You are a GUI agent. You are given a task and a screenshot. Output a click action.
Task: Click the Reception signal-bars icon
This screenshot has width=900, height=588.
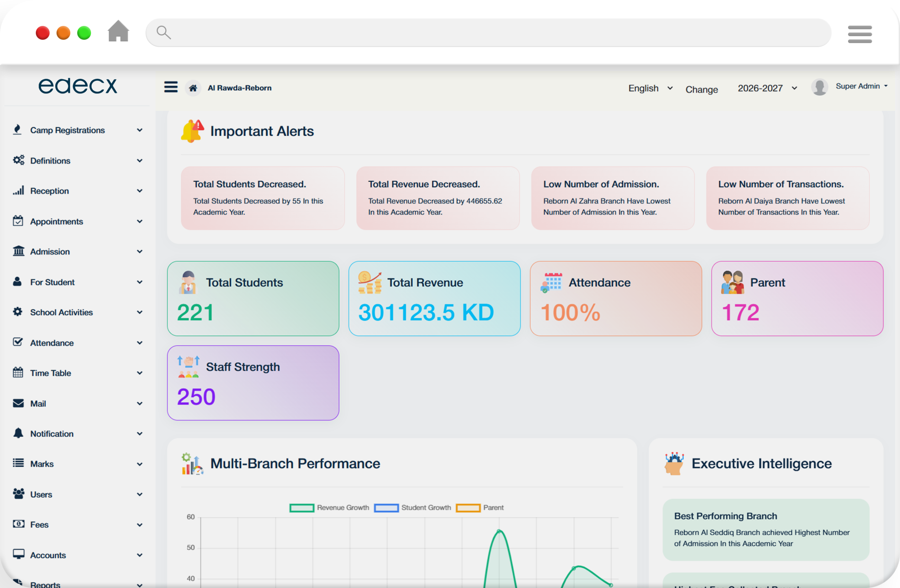click(18, 190)
